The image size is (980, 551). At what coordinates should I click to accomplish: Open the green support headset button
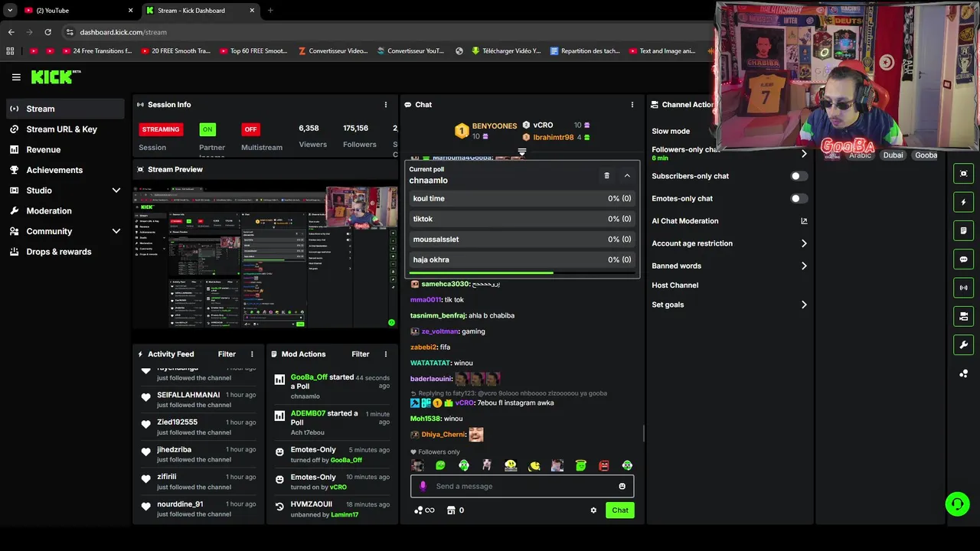[957, 504]
